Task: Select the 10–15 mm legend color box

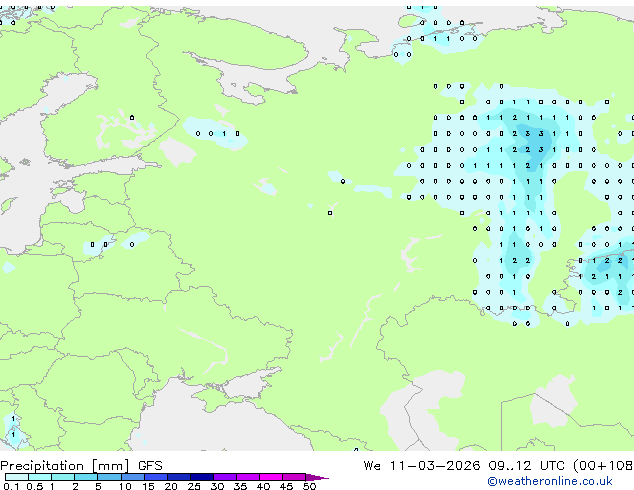Action: pyautogui.click(x=133, y=477)
